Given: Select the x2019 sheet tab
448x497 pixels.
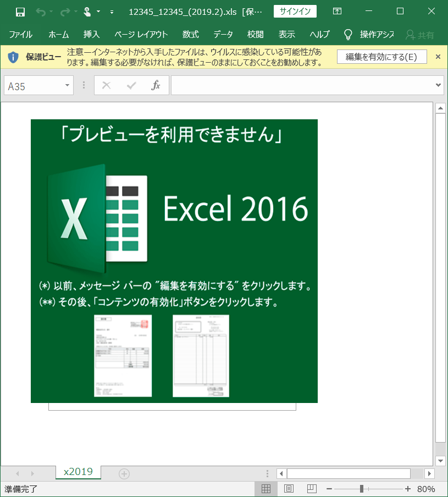Looking at the screenshot, I should click(x=78, y=472).
